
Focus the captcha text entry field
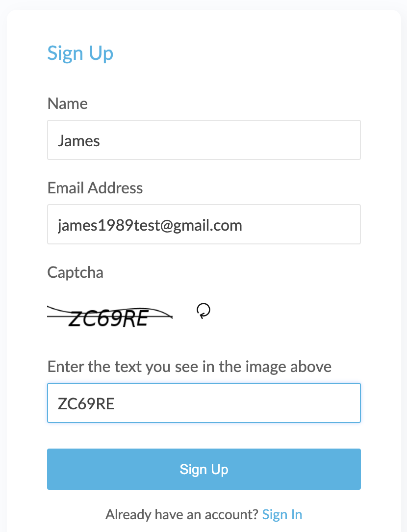[x=203, y=403]
